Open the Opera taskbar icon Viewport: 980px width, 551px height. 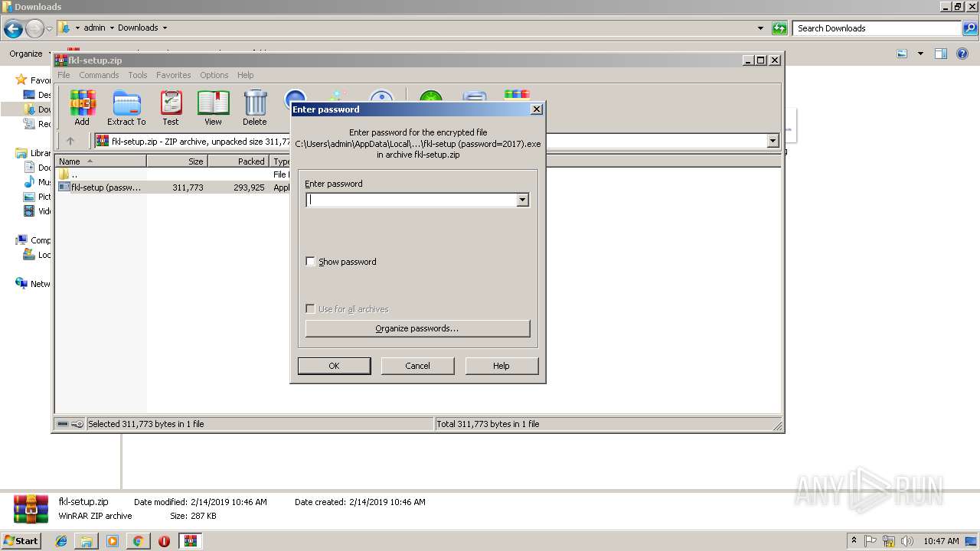pyautogui.click(x=164, y=541)
